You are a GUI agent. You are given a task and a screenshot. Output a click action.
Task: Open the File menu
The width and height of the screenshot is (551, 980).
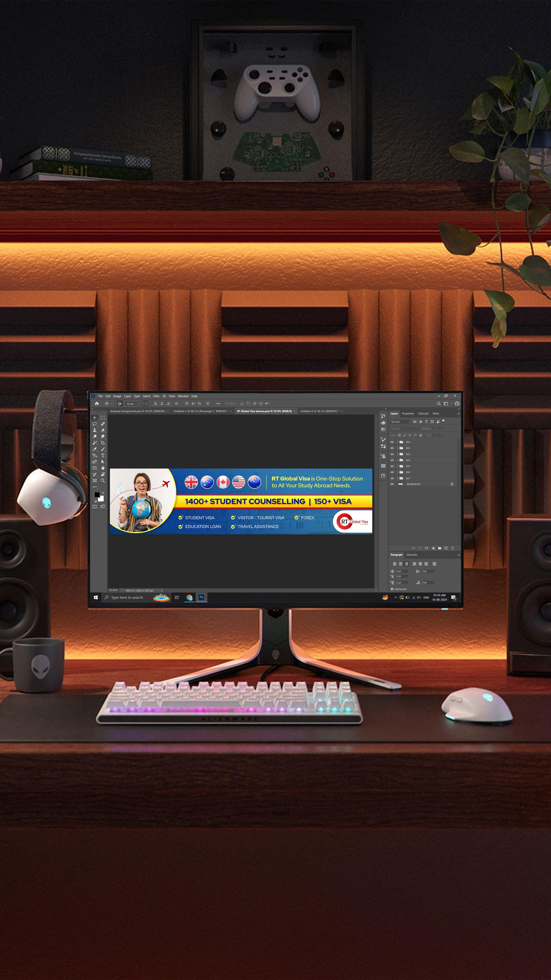tap(100, 396)
